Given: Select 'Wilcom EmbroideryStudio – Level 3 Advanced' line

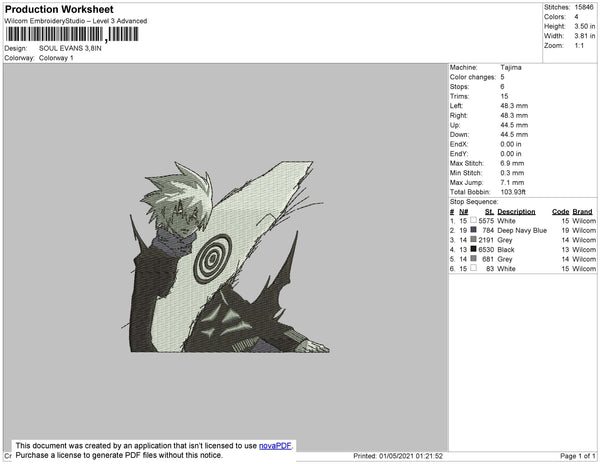Looking at the screenshot, I should (76, 21).
